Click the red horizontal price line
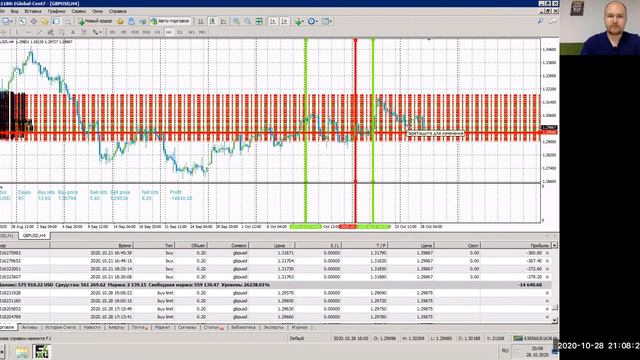The height and width of the screenshot is (360, 640). coord(269,133)
